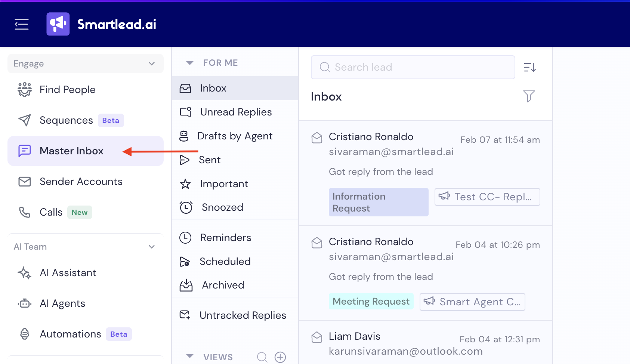Click the Smartlead.ai megaphone logo icon
The width and height of the screenshot is (630, 364).
(x=58, y=24)
